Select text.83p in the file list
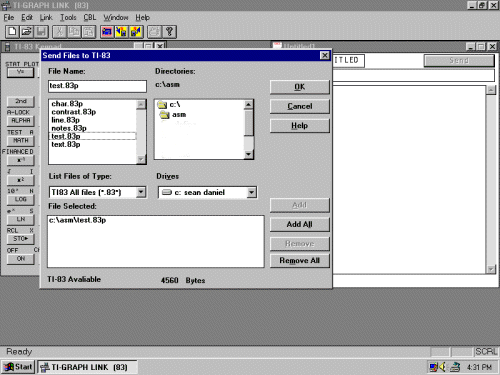The height and width of the screenshot is (375, 500). pos(66,144)
